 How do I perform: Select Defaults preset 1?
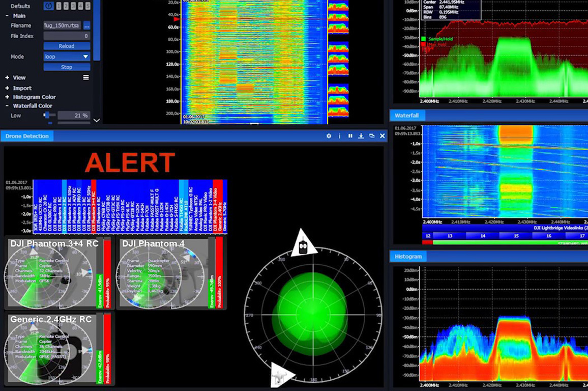click(x=59, y=6)
